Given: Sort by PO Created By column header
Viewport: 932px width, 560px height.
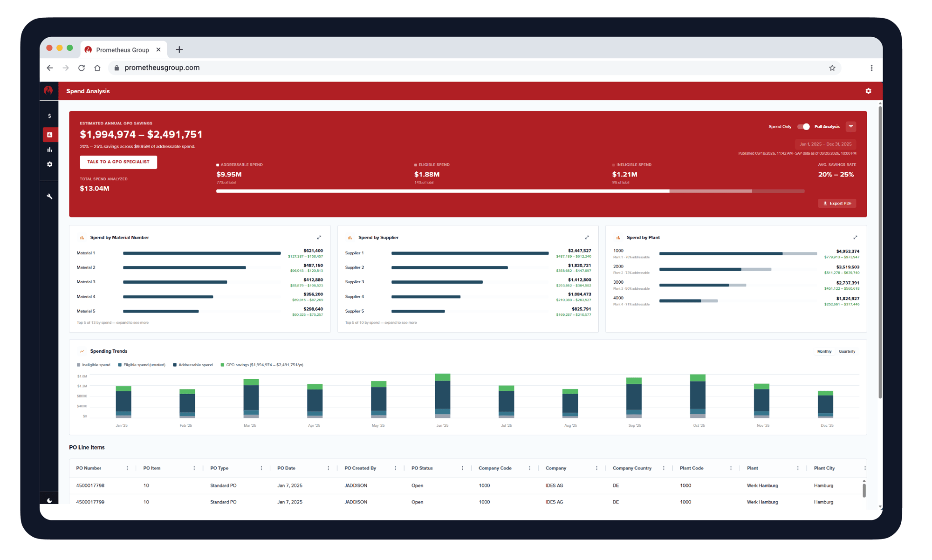Looking at the screenshot, I should coord(360,468).
